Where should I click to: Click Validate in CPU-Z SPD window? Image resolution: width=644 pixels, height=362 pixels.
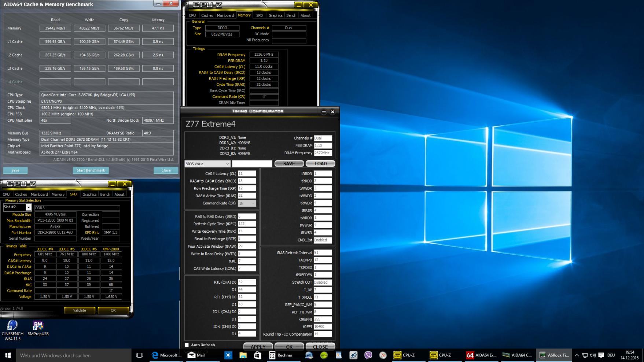point(80,310)
